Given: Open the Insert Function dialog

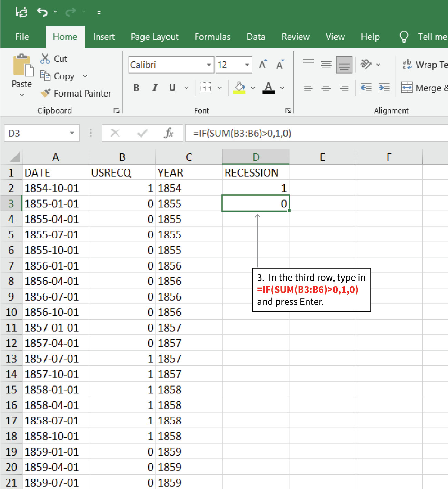Looking at the screenshot, I should tap(169, 133).
